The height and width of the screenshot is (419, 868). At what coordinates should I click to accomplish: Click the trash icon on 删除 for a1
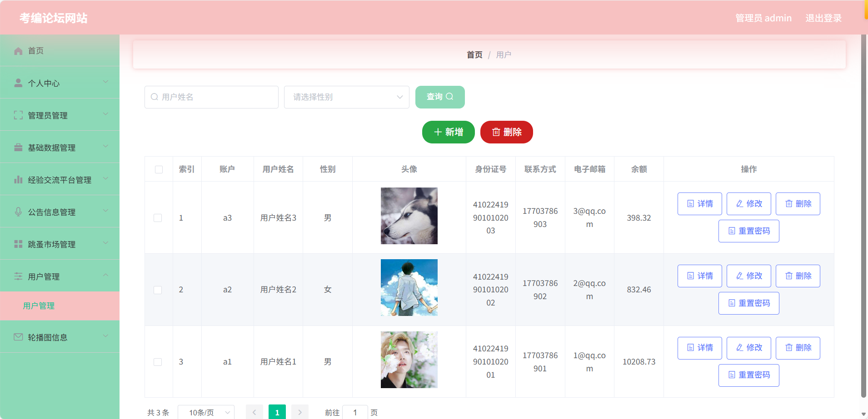click(789, 348)
